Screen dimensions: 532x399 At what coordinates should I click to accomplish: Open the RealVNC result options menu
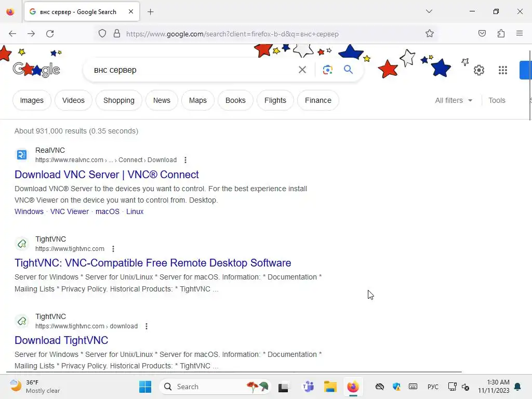[185, 160]
